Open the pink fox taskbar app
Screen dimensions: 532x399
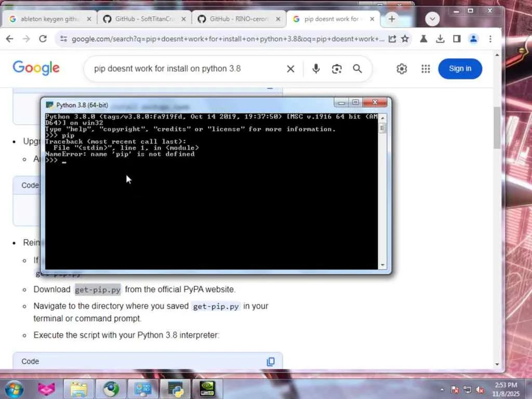point(46,389)
